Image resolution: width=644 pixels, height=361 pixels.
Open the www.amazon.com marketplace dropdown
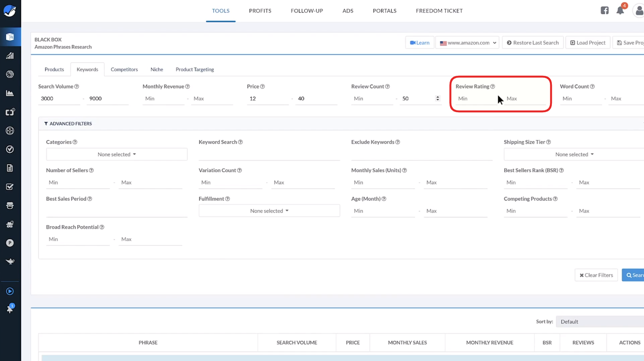pos(467,43)
